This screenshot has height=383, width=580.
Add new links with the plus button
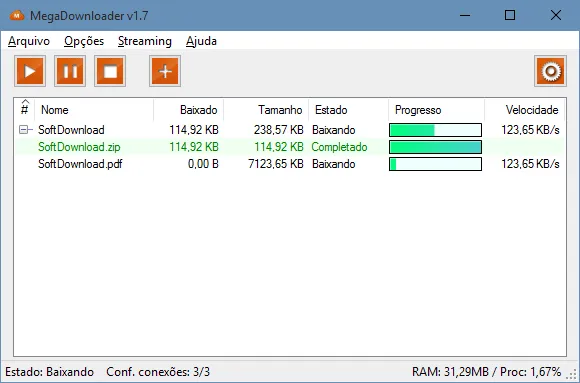[165, 71]
